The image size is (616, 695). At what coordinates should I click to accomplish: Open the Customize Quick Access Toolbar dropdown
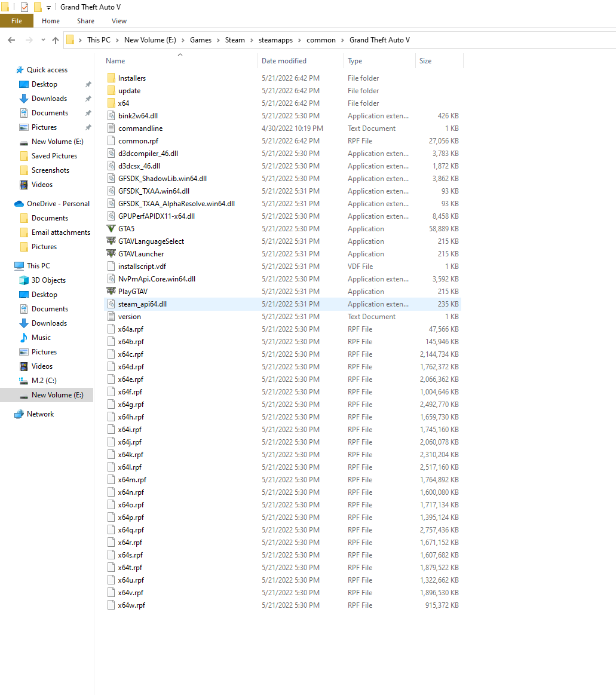tap(49, 8)
